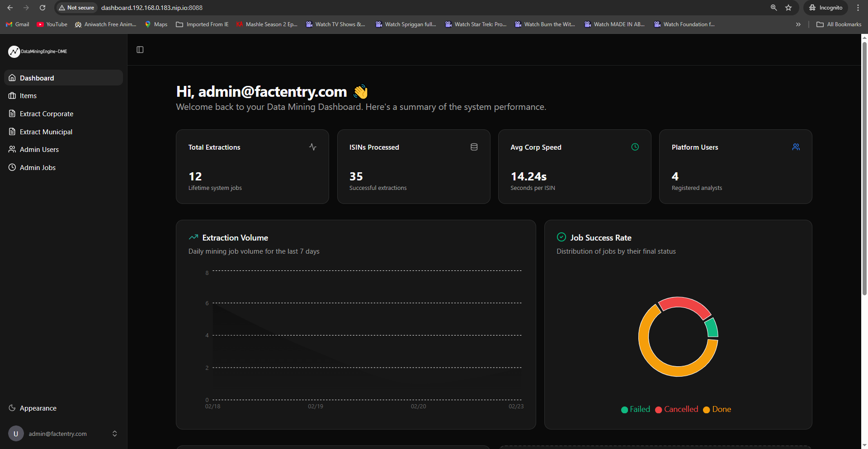This screenshot has height=449, width=868.
Task: Click the Extract Corporate document icon
Action: 12,113
